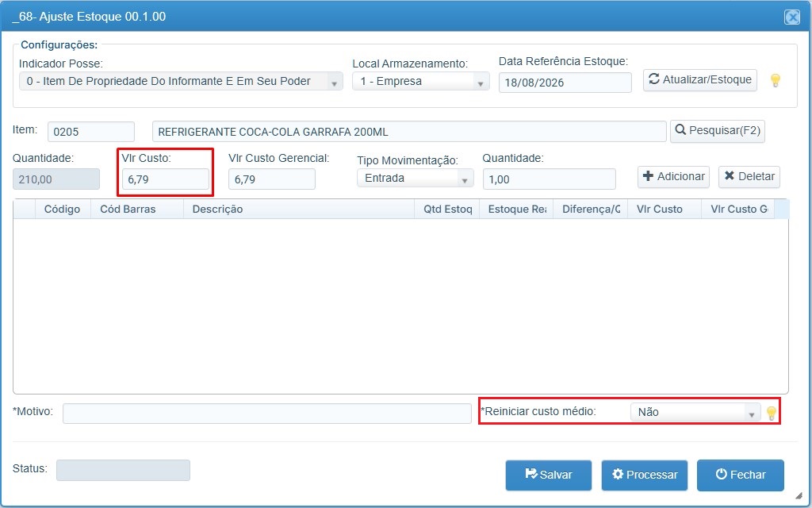
Task: Click Atualizar/Estoque refresh button
Action: point(699,80)
